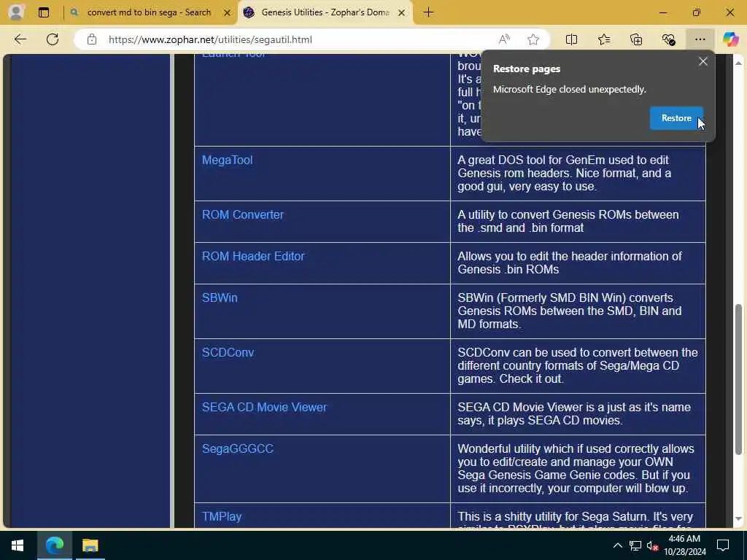
Task: Show hidden system tray icons chevron
Action: [617, 545]
